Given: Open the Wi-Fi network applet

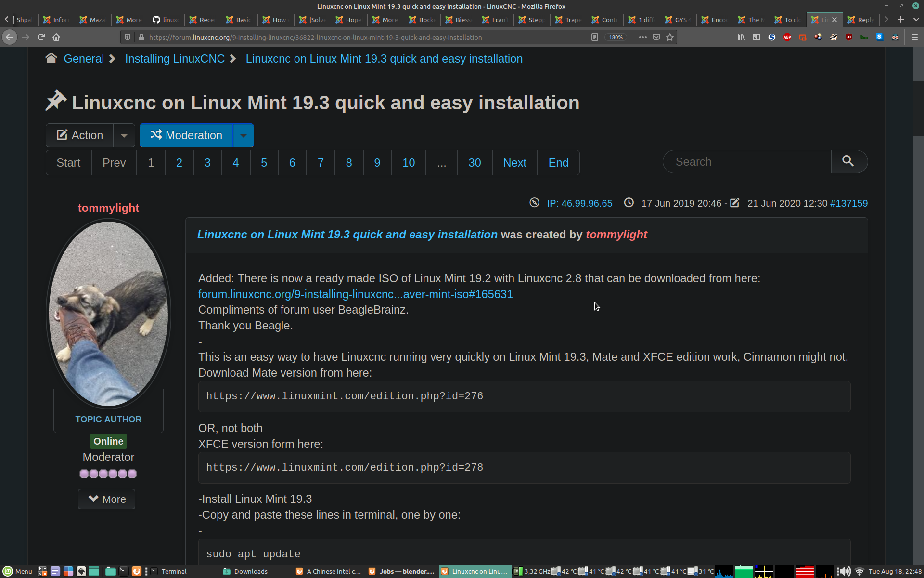Looking at the screenshot, I should pos(860,571).
